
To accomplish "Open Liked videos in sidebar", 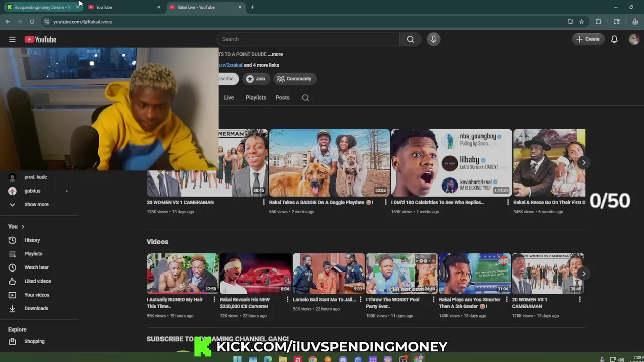I will click(x=38, y=281).
